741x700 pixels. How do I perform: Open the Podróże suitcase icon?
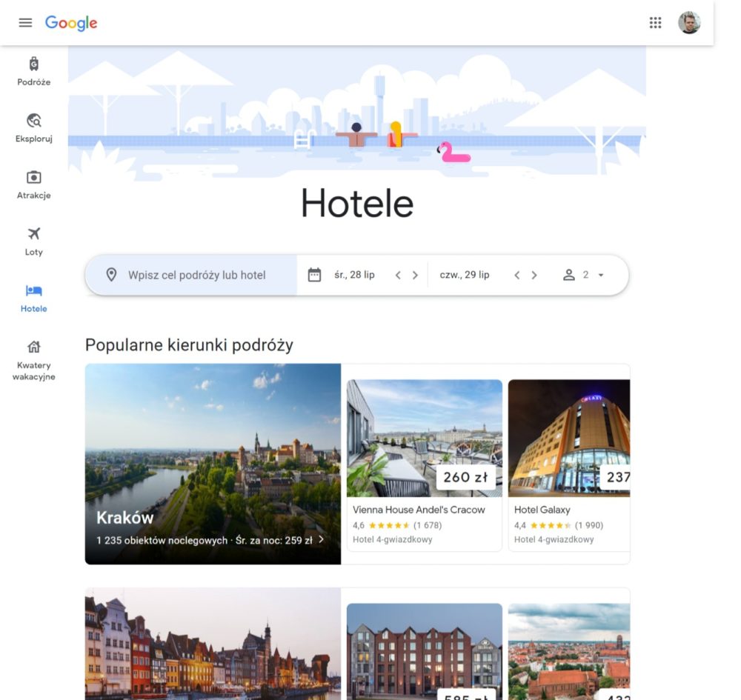[x=34, y=64]
